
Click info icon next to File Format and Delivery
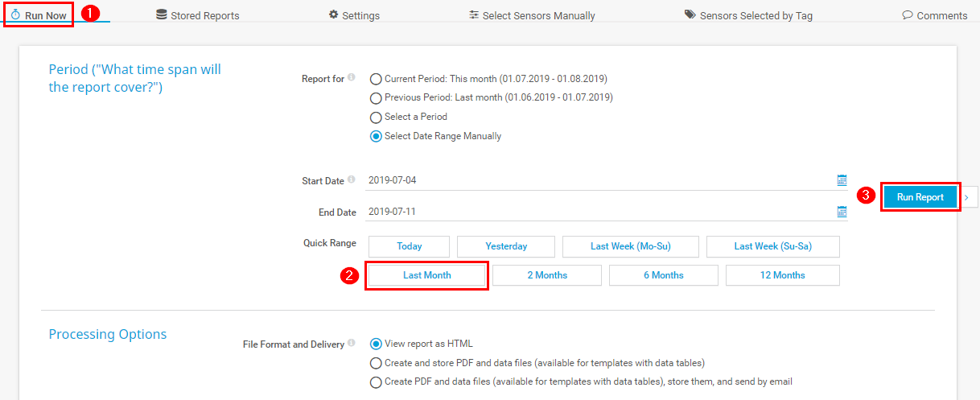[352, 344]
